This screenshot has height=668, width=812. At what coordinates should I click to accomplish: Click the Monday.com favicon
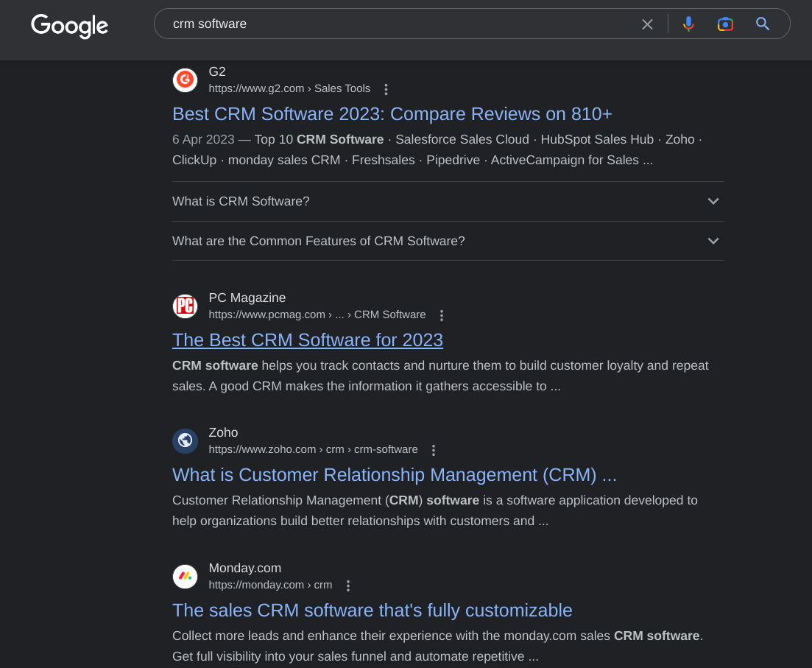pyautogui.click(x=185, y=576)
